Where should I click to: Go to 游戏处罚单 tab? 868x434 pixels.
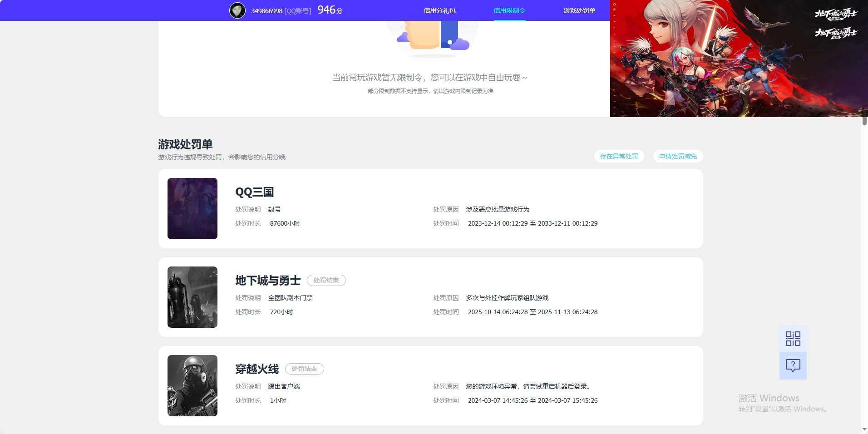coord(579,10)
